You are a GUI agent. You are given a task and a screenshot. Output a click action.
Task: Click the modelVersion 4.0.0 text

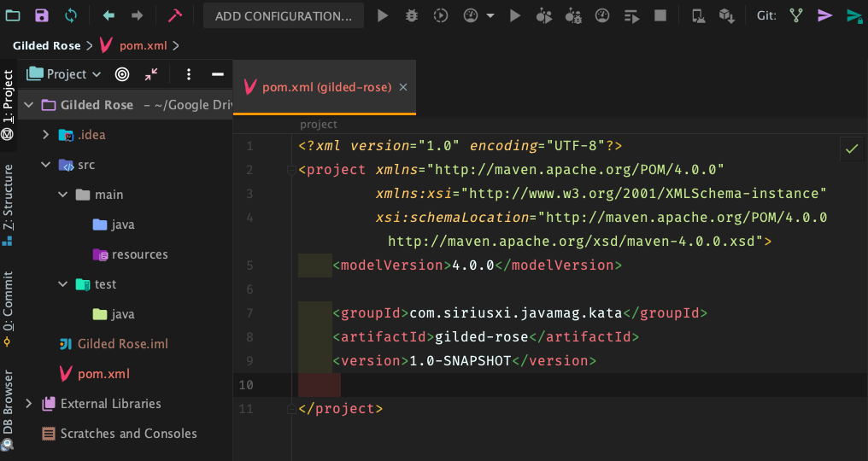[473, 266]
